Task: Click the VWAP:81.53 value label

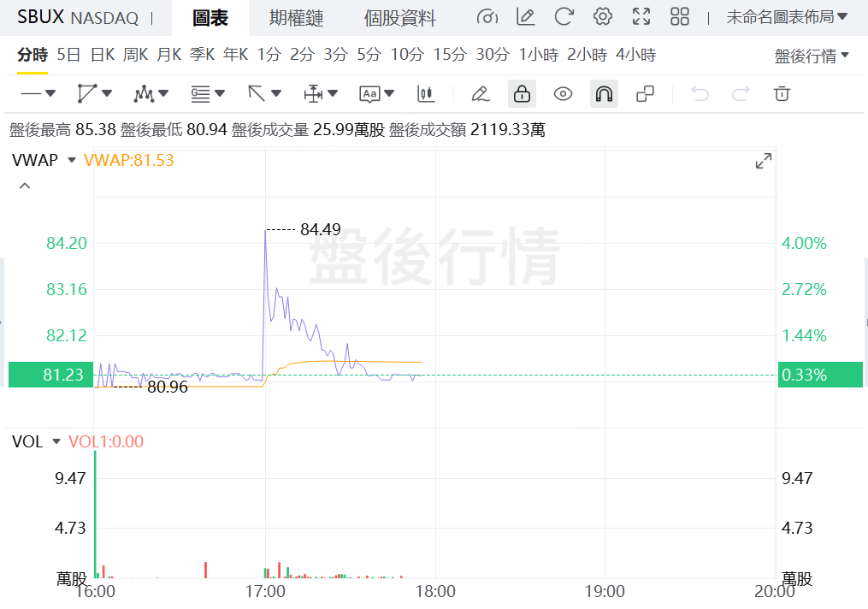Action: 129,160
